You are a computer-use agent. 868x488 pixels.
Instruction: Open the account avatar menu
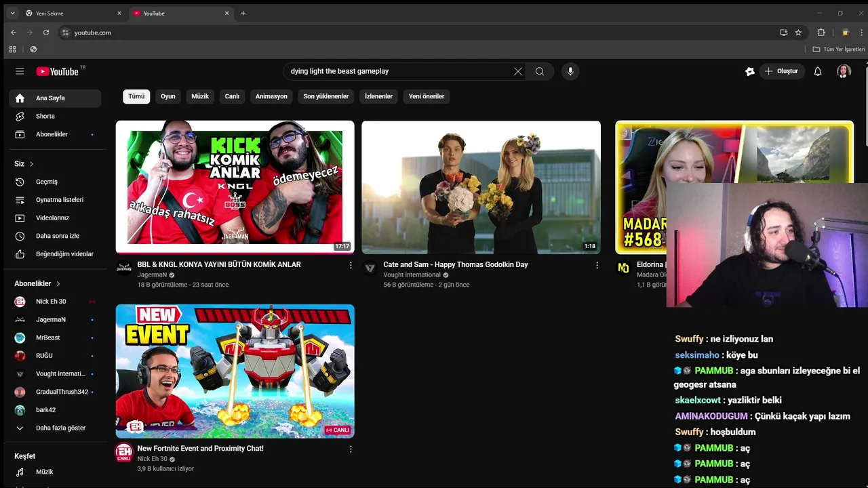(844, 71)
